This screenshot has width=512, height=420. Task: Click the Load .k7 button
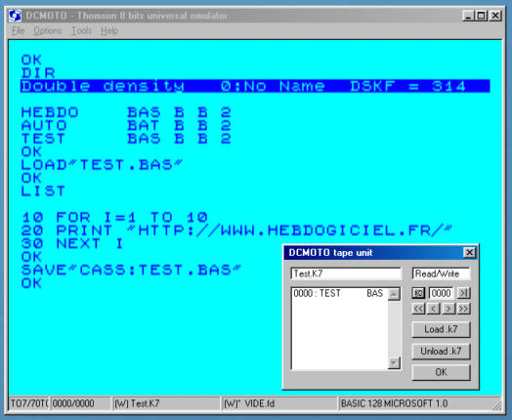[441, 329]
